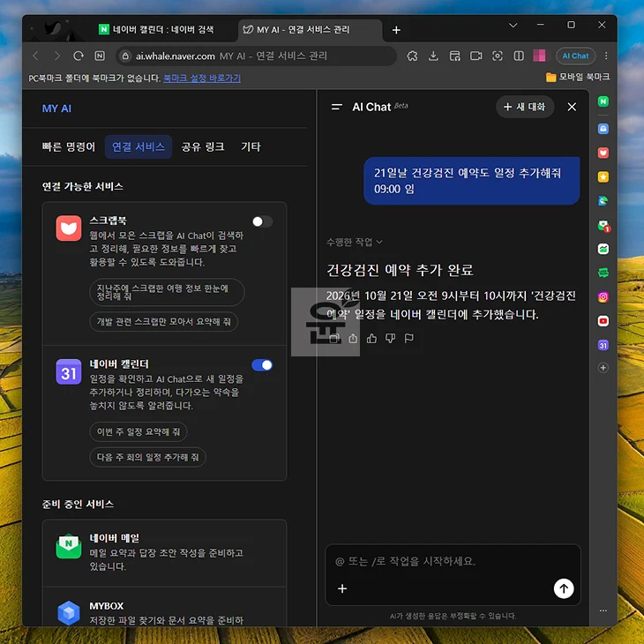The width and height of the screenshot is (644, 644).
Task: Select 다음 주 회의 일정 추가해 줘
Action: pos(147,457)
